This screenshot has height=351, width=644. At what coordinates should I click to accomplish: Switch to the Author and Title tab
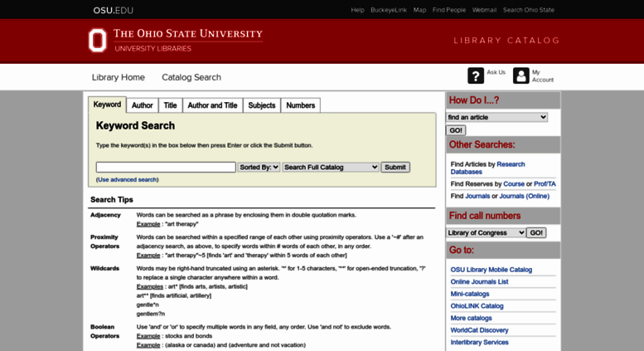(212, 105)
